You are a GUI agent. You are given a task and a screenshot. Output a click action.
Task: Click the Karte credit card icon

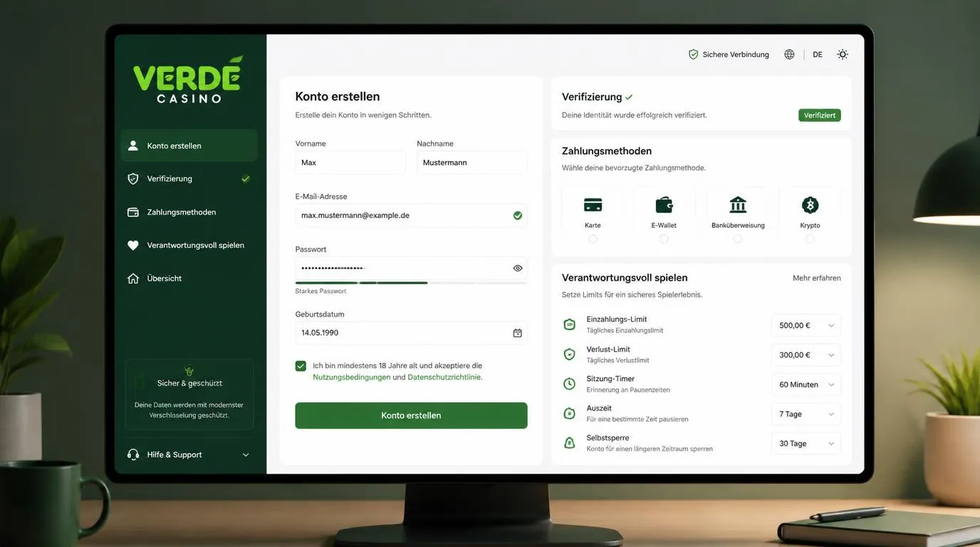point(593,205)
